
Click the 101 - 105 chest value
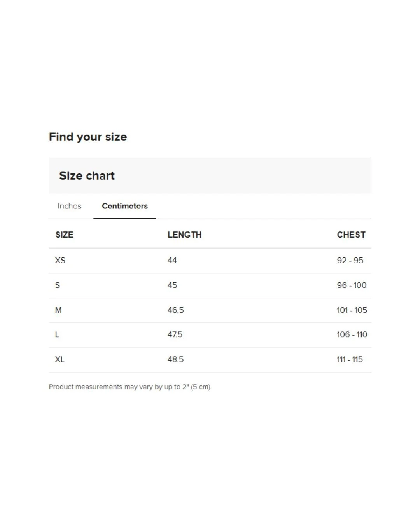pos(352,310)
